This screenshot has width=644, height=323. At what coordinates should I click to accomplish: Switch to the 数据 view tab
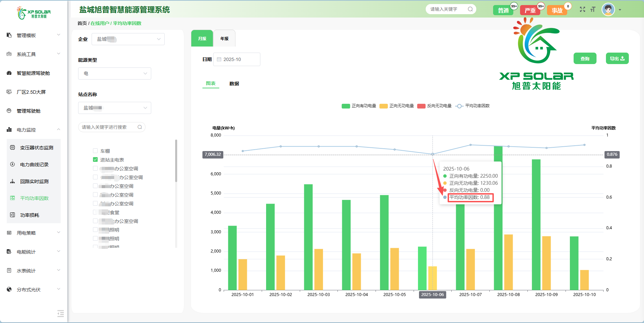click(x=234, y=84)
